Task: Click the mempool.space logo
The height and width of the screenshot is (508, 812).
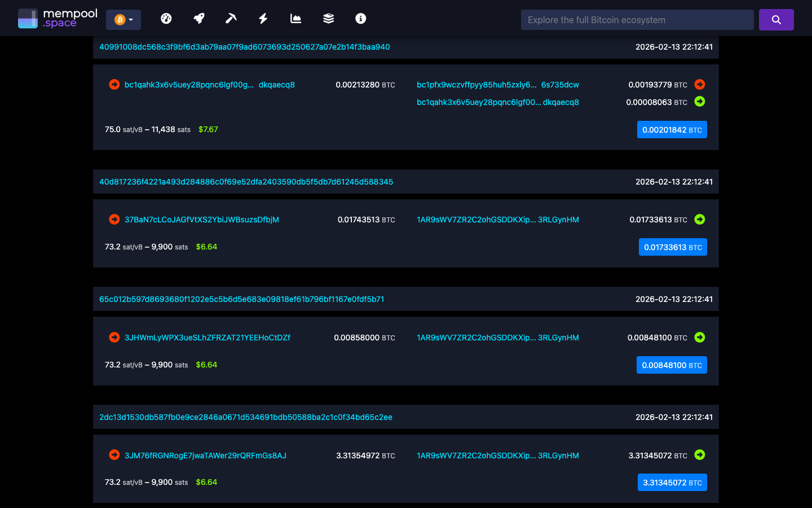Action: 56,17
